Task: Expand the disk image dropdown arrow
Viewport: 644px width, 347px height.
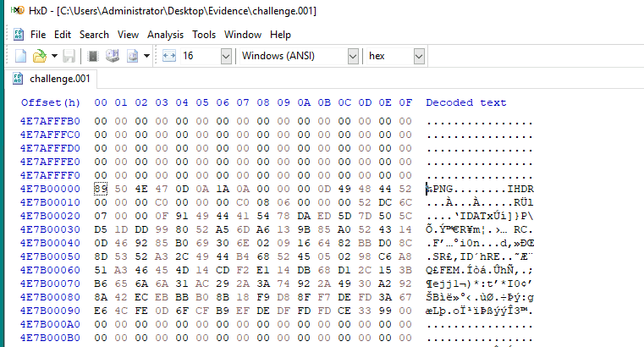Action: coord(146,56)
